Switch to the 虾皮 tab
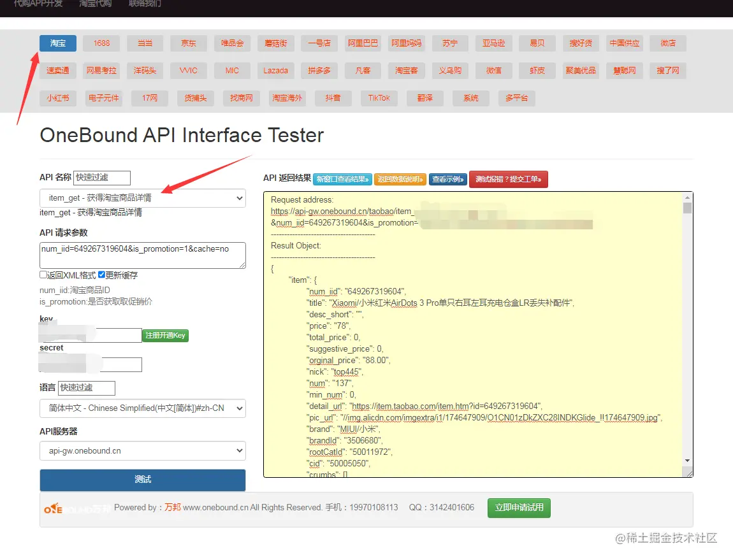733x560 pixels. 537,71
